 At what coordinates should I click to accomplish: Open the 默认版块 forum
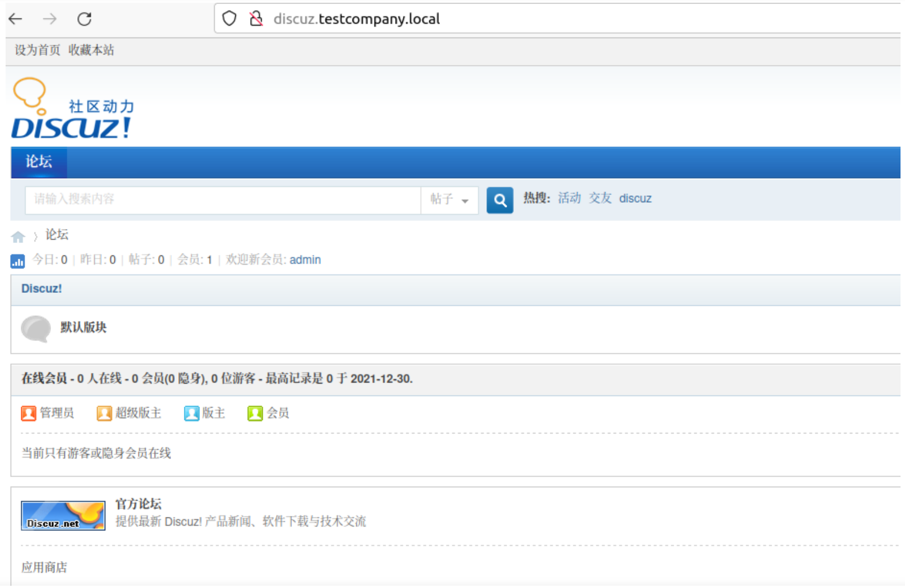(83, 328)
